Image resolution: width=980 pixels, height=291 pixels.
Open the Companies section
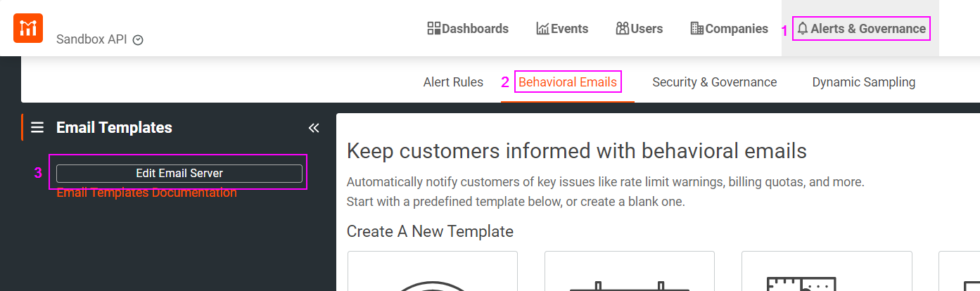pos(730,29)
